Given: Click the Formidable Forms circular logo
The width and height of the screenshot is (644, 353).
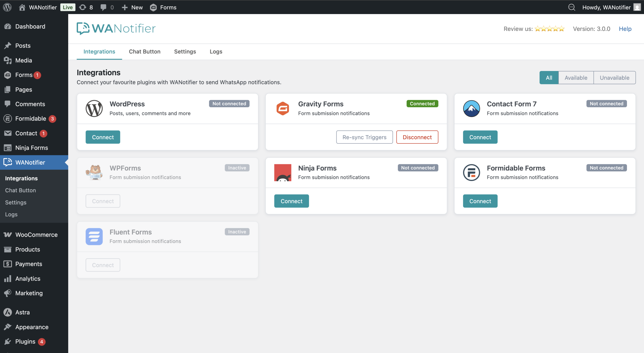Looking at the screenshot, I should (471, 173).
